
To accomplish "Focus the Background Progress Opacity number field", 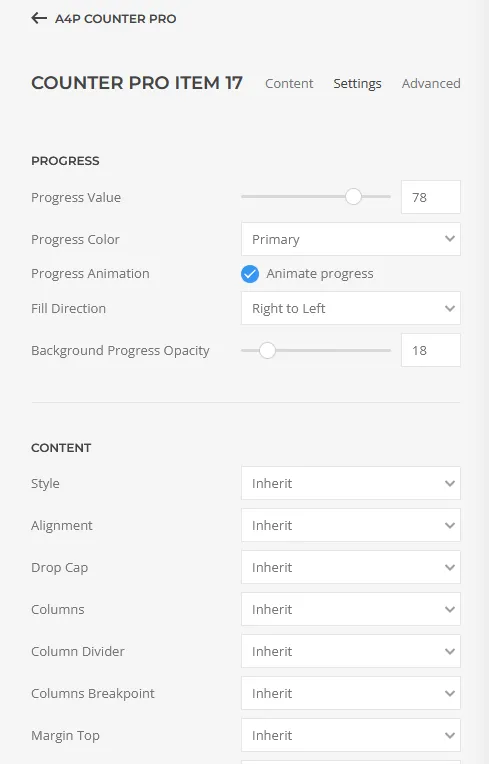I will [x=431, y=350].
